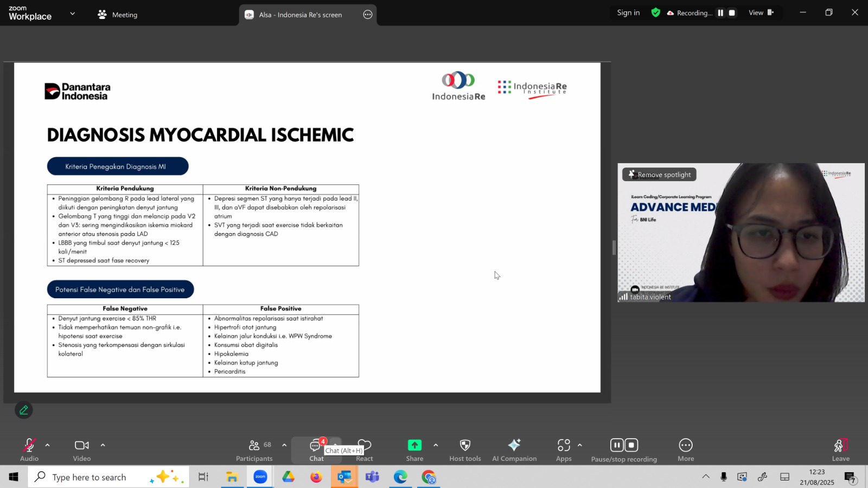Launch the AI Companion
The image size is (868, 488).
(514, 445)
